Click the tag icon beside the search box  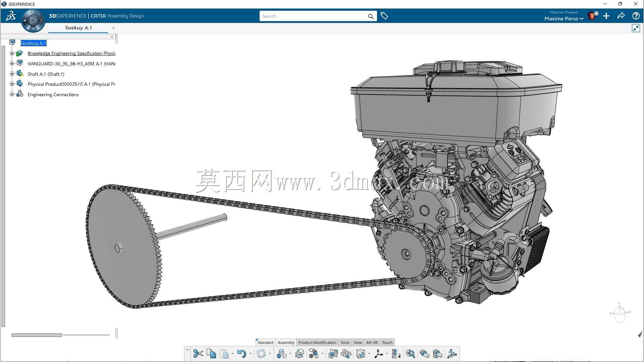[x=384, y=16]
